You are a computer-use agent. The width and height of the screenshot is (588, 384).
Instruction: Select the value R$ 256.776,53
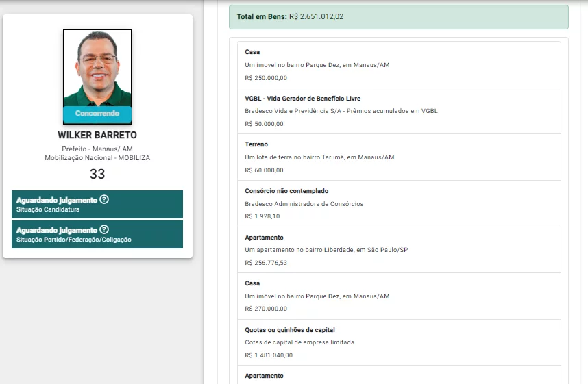pyautogui.click(x=266, y=263)
